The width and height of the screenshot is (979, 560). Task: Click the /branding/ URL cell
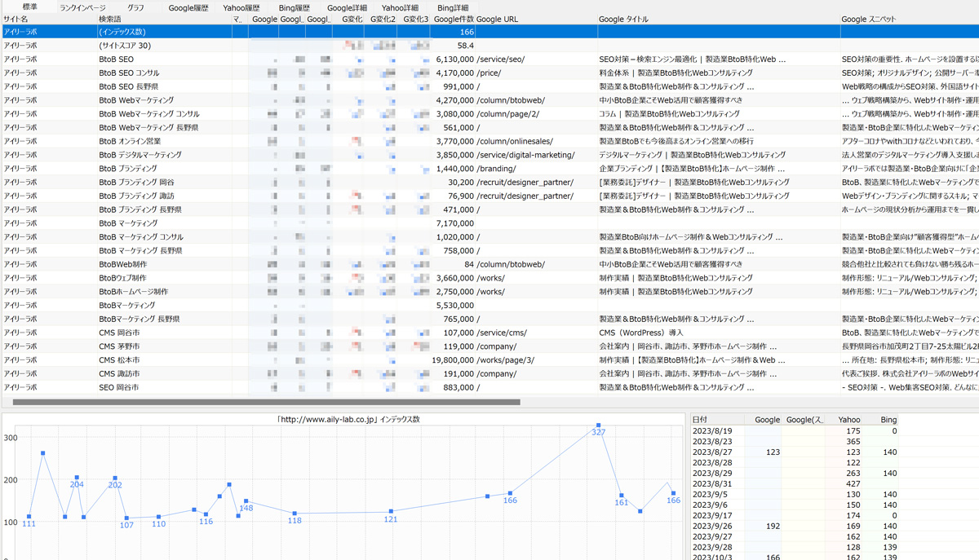coord(536,169)
